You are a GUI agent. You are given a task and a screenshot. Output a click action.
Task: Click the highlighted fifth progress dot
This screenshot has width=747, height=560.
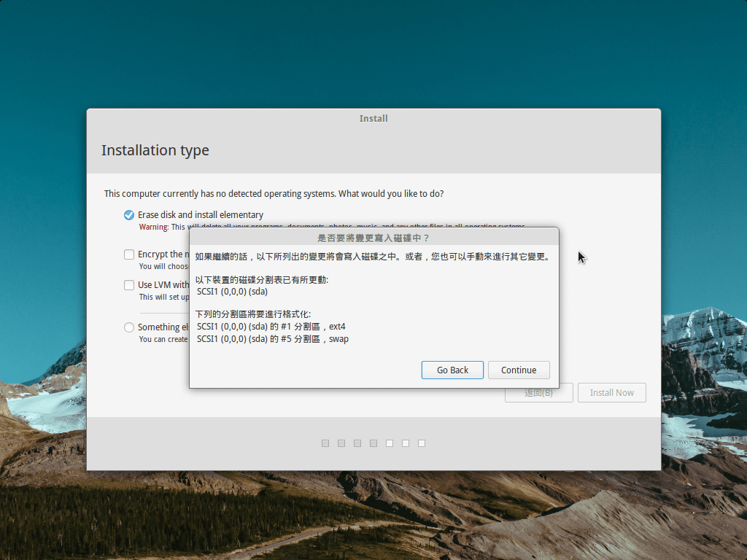click(389, 443)
